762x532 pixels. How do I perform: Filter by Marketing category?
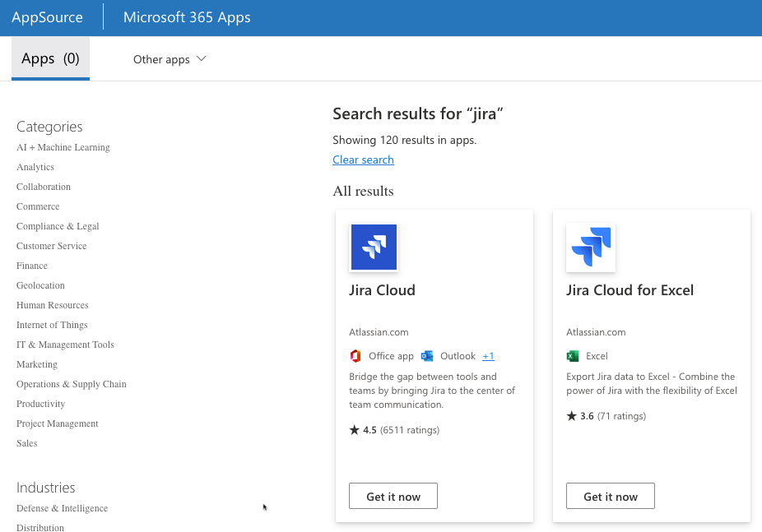pos(37,364)
